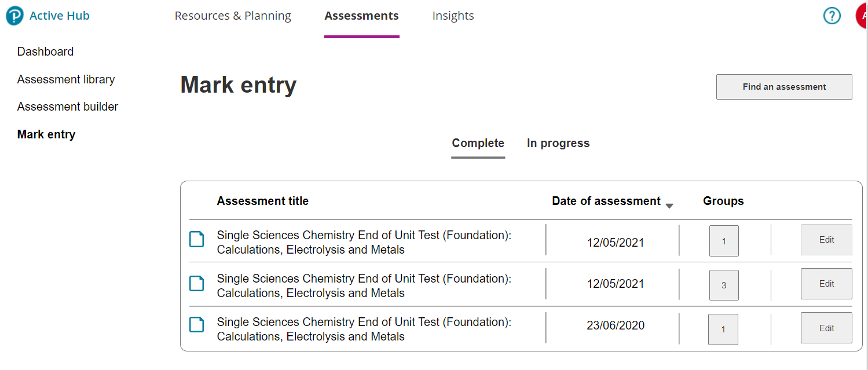Open the help question mark icon
This screenshot has width=868, height=370.
pos(832,16)
